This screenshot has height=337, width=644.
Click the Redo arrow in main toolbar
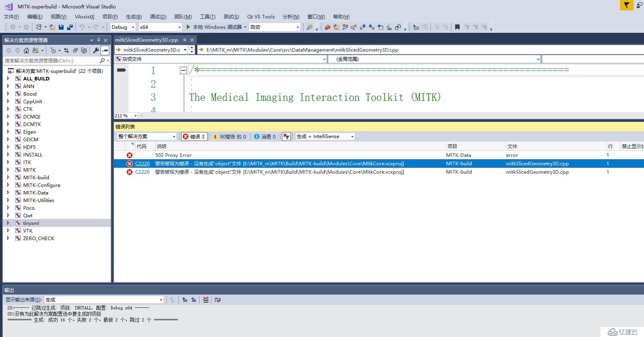(x=96, y=27)
